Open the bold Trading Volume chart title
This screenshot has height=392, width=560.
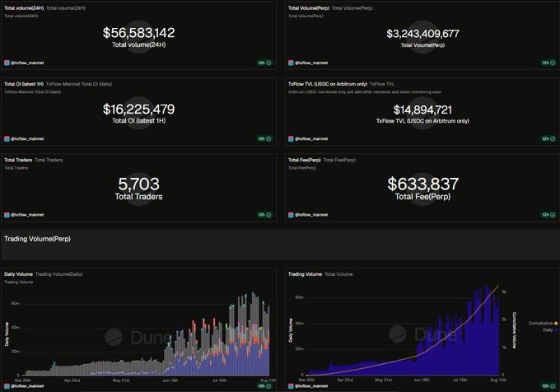click(305, 274)
